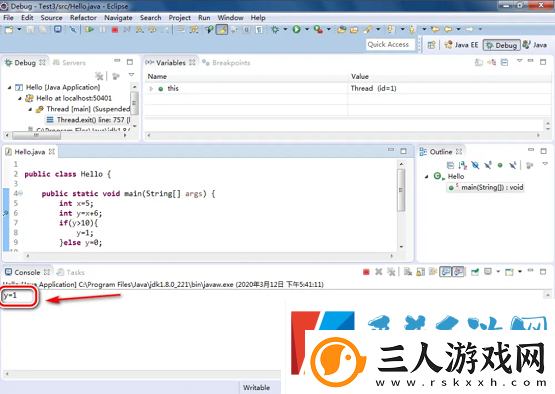Image resolution: width=555 pixels, height=394 pixels.
Task: Click the Search flashlight toolbar icon
Action: point(368,30)
